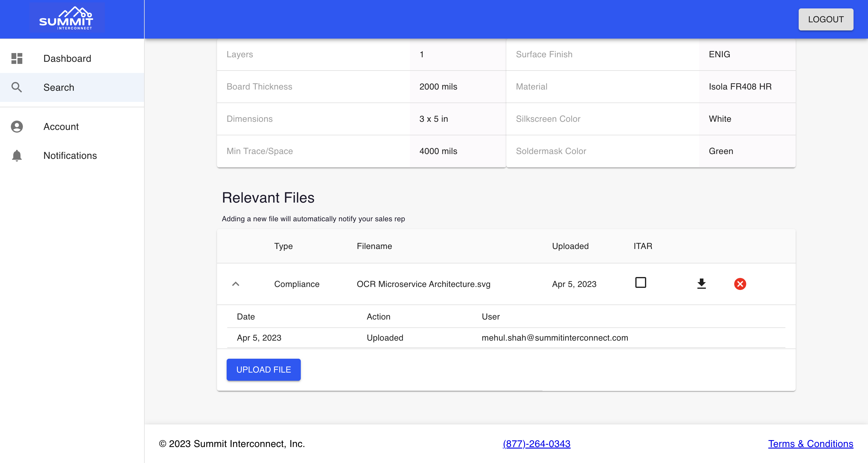
Task: Click the Board Thickness value 2000 mils
Action: click(x=439, y=87)
